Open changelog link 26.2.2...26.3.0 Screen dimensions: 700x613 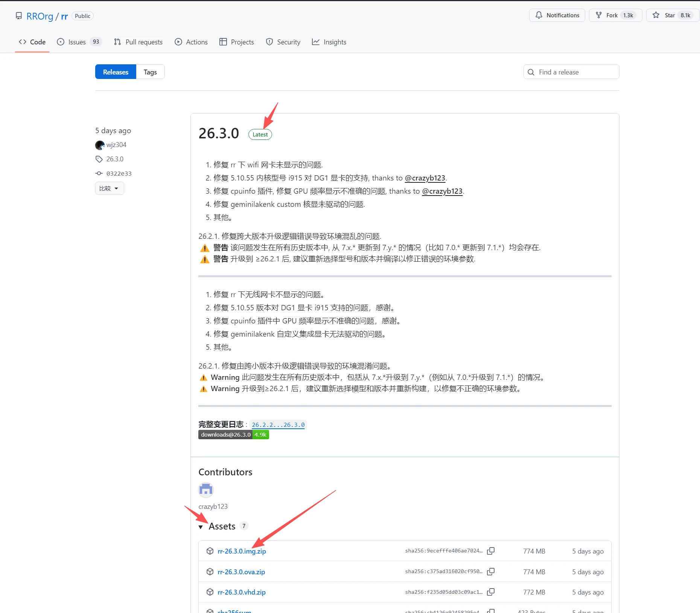pos(278,425)
